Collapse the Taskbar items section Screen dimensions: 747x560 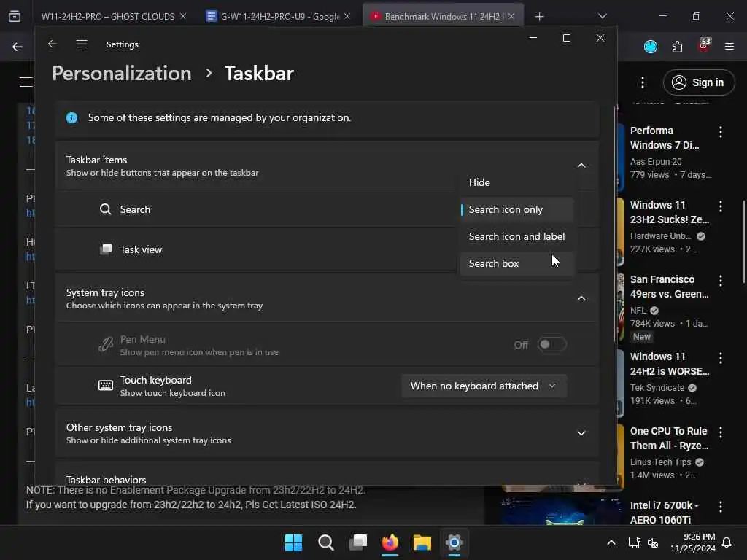[x=581, y=166]
